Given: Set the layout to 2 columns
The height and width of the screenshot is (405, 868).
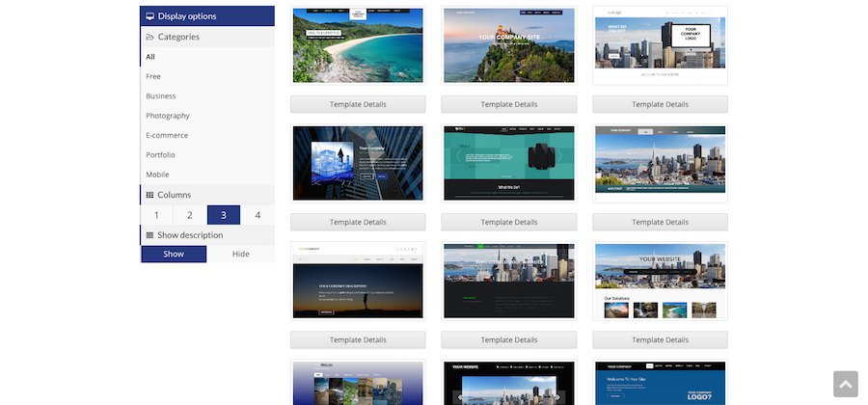Looking at the screenshot, I should [x=190, y=215].
